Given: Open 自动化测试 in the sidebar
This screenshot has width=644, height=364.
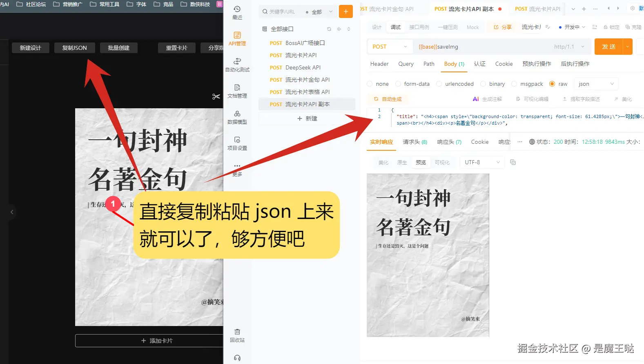Looking at the screenshot, I should 237,65.
